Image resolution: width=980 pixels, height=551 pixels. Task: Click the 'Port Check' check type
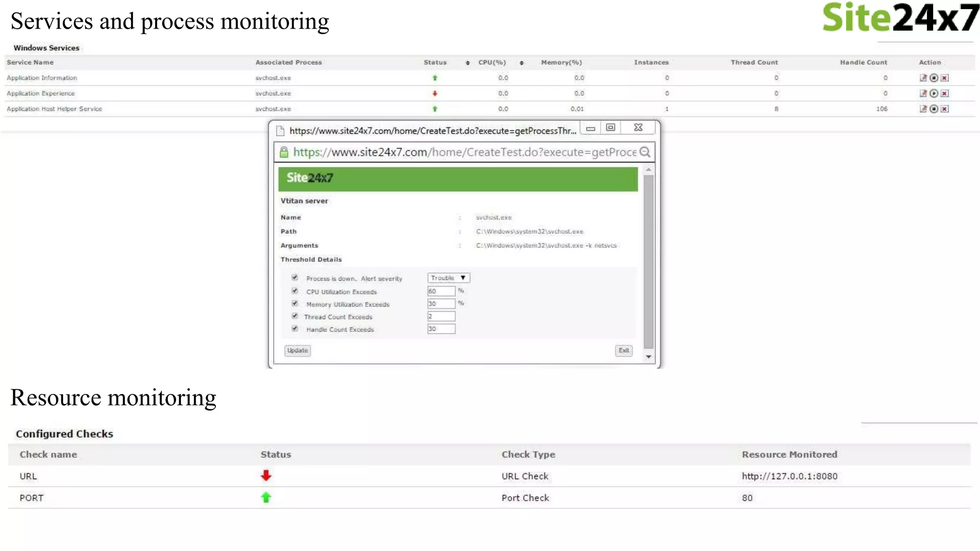click(x=525, y=498)
